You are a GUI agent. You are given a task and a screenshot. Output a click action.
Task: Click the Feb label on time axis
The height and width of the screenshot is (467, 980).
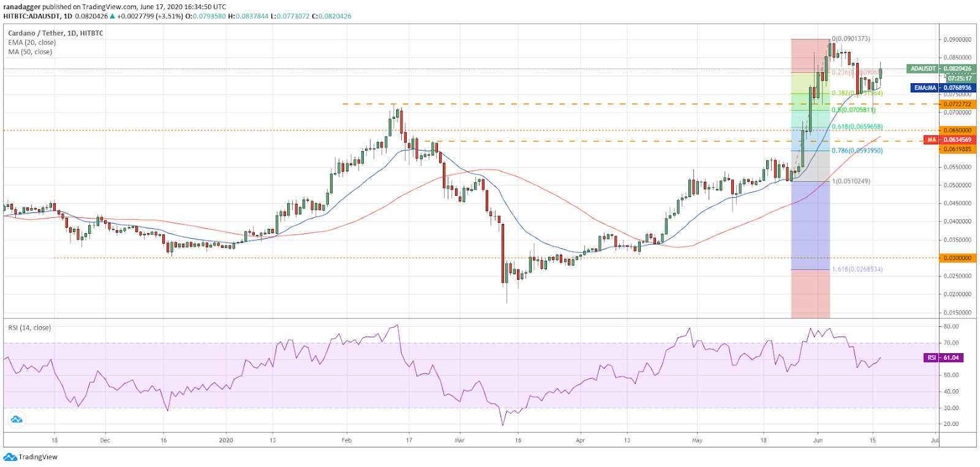(347, 440)
